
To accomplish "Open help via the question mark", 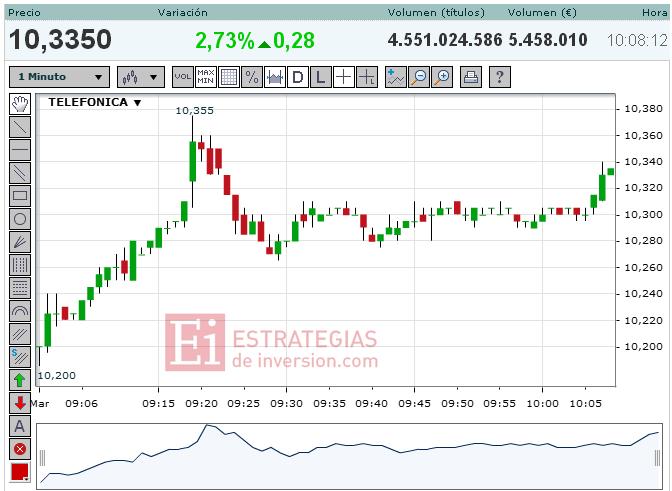I will click(x=500, y=77).
